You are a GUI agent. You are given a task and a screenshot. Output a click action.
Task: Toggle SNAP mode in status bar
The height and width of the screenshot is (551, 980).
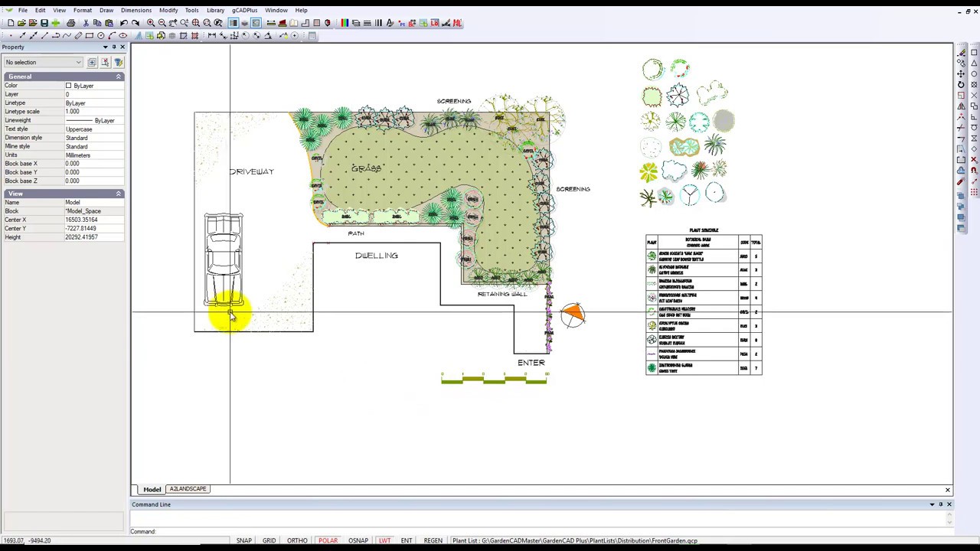(243, 540)
